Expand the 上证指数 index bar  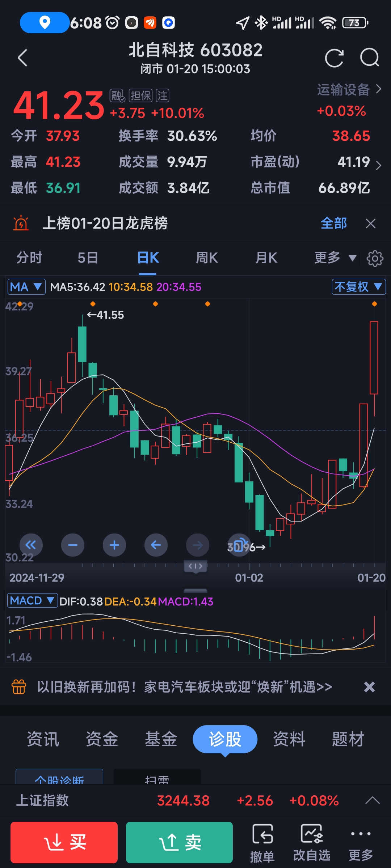tap(373, 800)
